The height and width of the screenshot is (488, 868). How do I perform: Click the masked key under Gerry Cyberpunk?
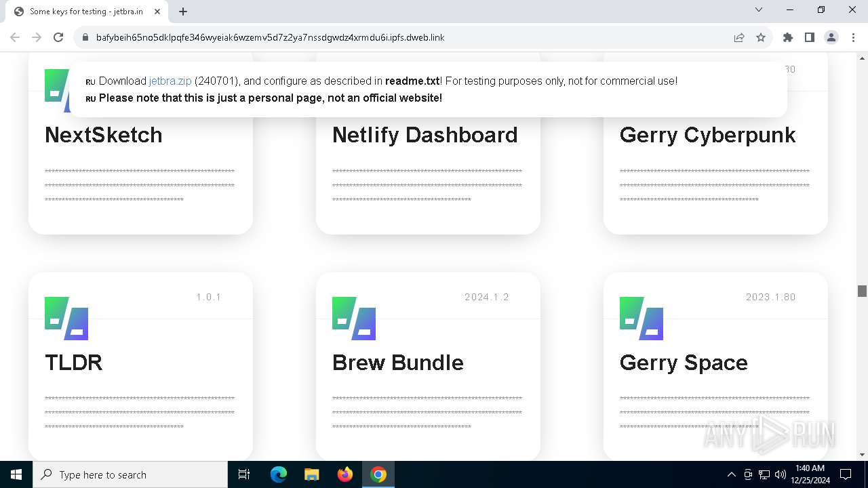pos(715,186)
